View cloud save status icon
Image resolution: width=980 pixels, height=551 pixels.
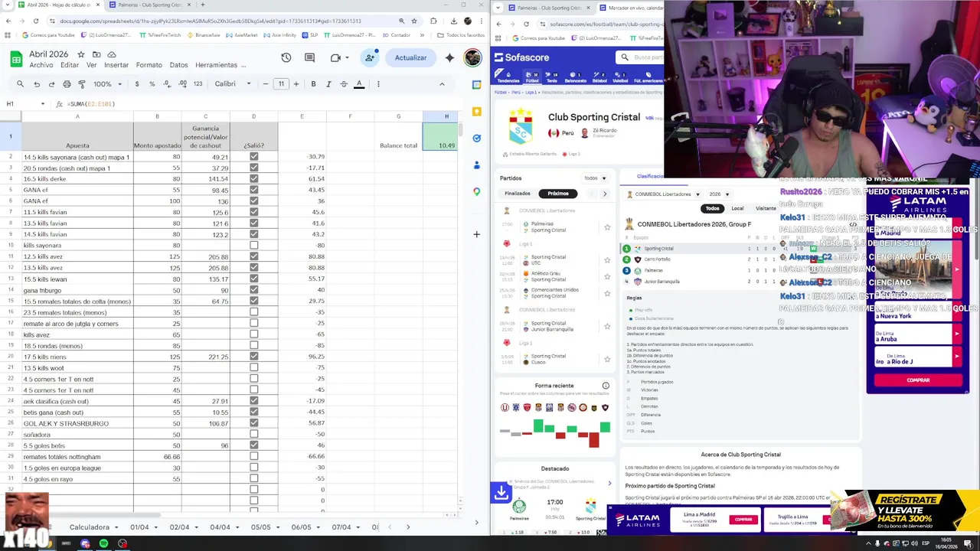[112, 54]
